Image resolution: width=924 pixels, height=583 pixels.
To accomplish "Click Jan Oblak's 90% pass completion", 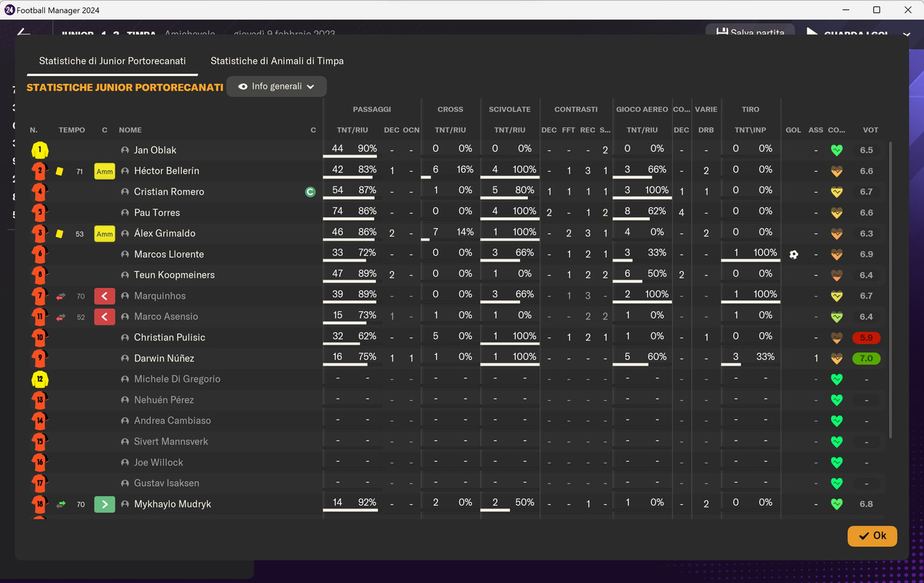I will pos(367,149).
